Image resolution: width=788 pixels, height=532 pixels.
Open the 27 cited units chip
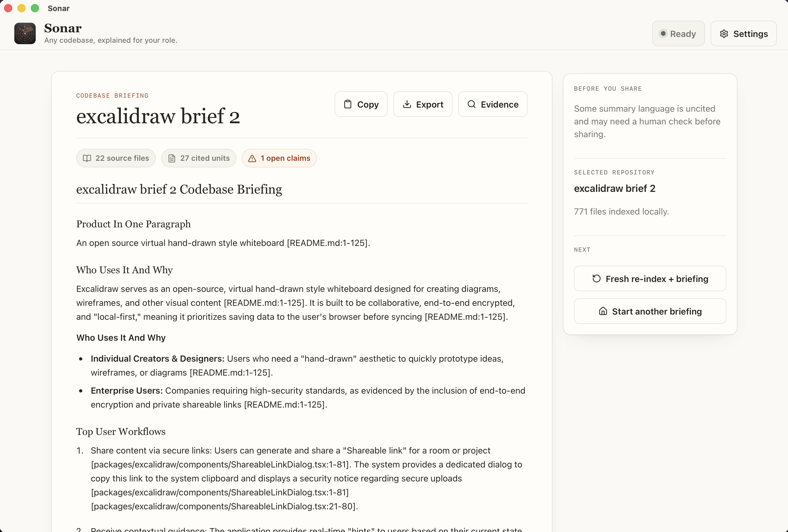click(199, 158)
